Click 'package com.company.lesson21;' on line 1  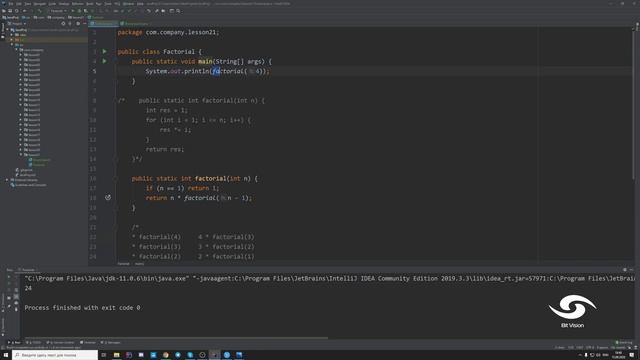[x=168, y=32]
